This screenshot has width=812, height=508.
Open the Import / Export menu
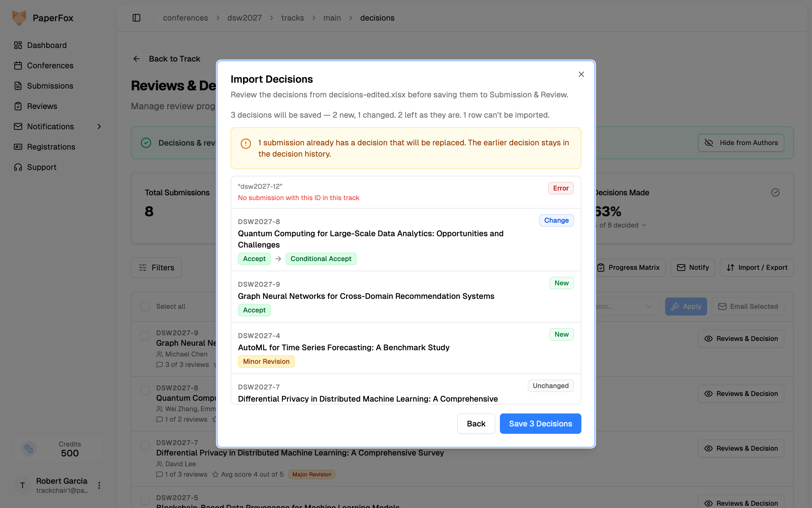tap(757, 268)
